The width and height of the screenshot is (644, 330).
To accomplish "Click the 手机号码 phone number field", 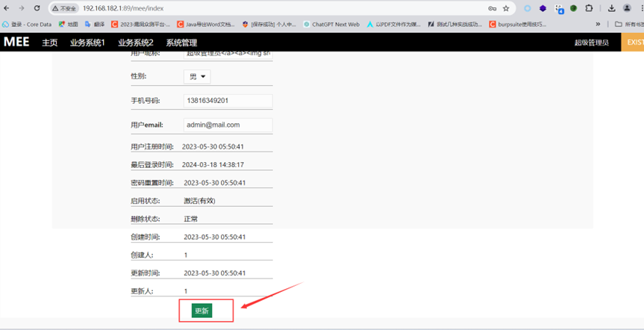I will [228, 101].
